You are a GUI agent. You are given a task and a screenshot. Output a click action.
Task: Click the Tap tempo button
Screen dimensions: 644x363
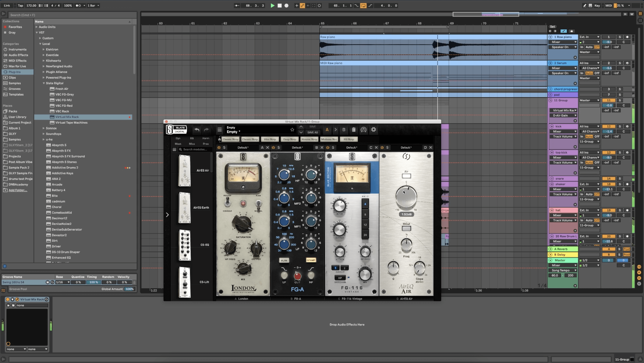point(20,5)
